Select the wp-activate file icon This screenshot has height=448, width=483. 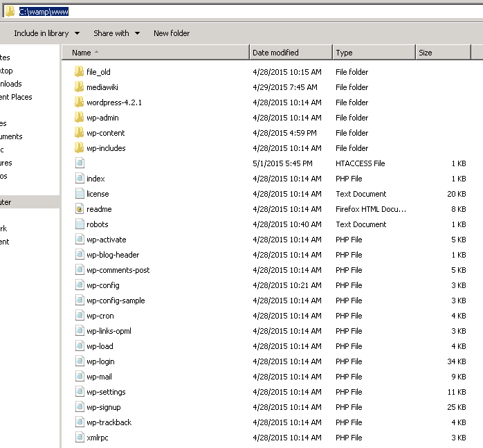(80, 239)
